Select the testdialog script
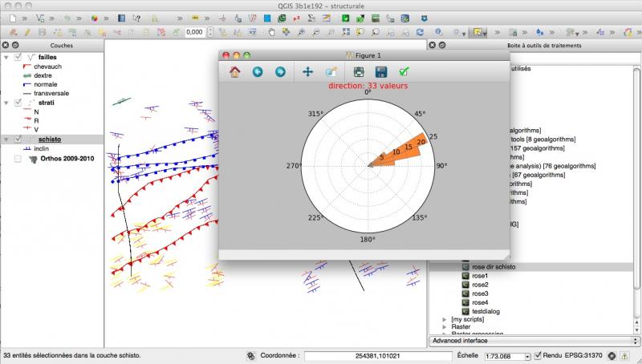This screenshot has height=364, width=642. tap(487, 310)
